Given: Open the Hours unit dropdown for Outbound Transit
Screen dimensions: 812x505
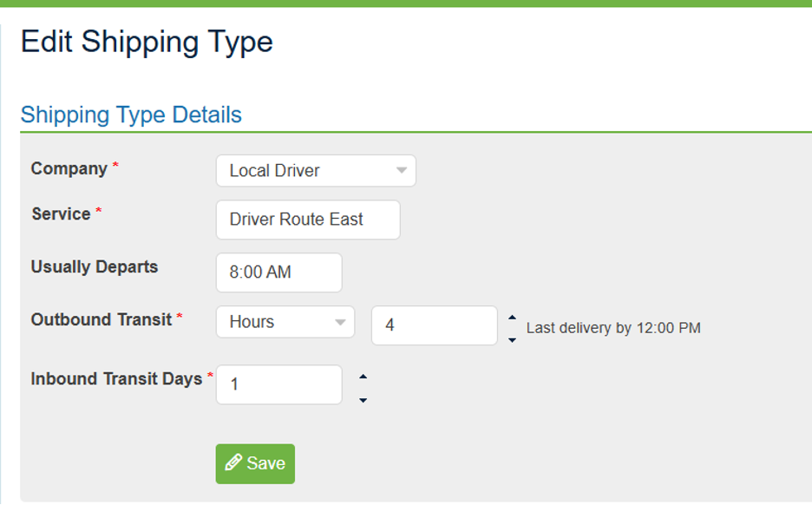Looking at the screenshot, I should pos(285,322).
